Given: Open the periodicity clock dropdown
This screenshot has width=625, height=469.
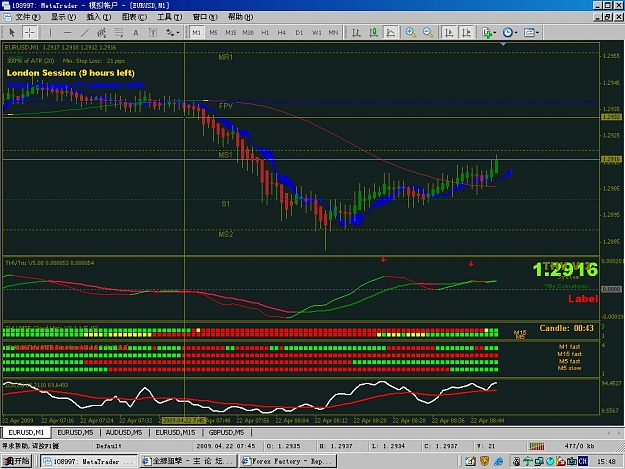Looking at the screenshot, I should click(510, 33).
